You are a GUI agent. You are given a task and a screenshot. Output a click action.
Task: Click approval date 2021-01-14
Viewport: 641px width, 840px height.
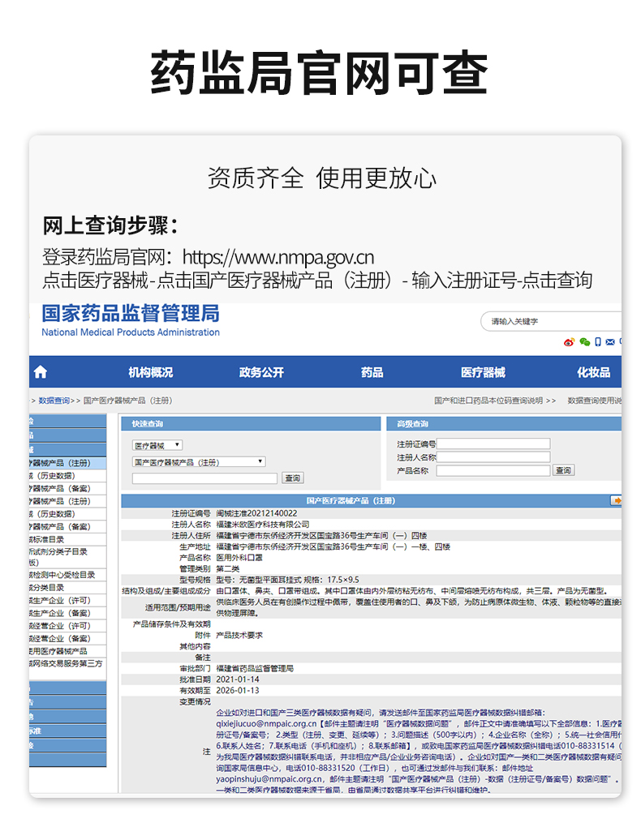(238, 679)
